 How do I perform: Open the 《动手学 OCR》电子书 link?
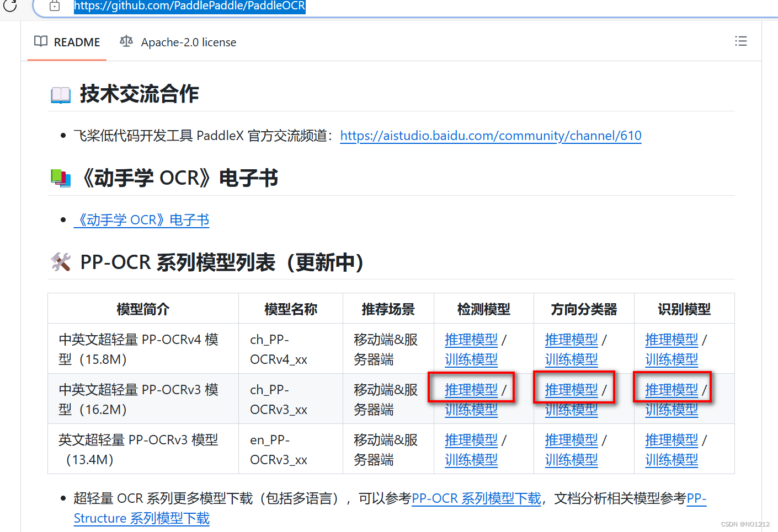tap(142, 220)
